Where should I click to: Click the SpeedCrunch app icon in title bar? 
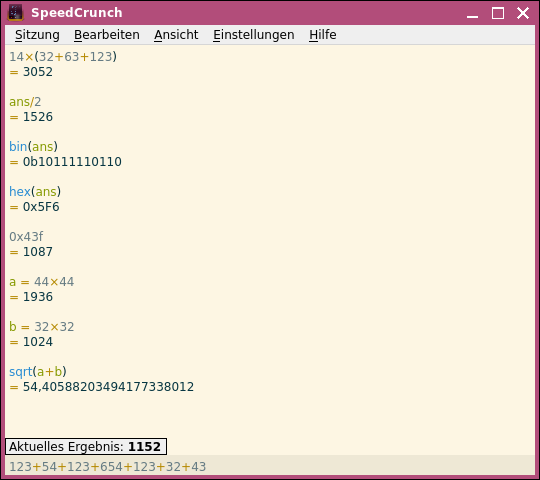[x=15, y=13]
